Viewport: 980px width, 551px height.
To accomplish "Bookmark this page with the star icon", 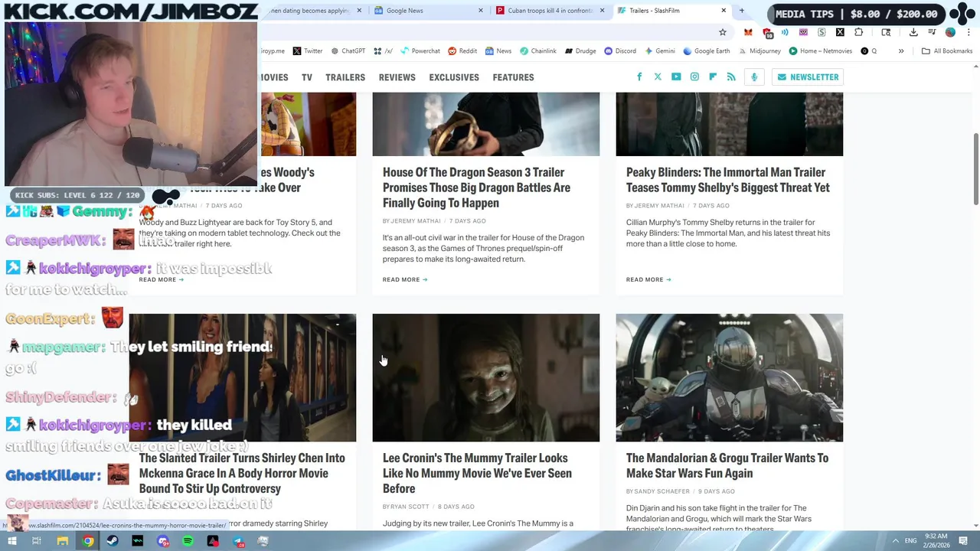I will click(722, 32).
